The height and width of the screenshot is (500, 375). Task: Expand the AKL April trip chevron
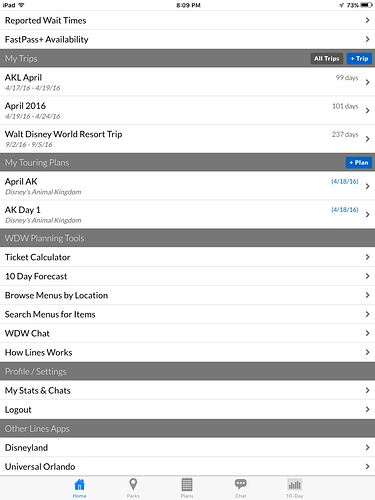[367, 82]
